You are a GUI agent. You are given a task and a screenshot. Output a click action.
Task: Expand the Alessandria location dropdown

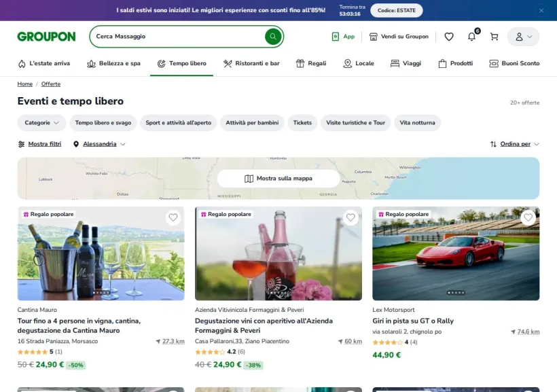(104, 144)
